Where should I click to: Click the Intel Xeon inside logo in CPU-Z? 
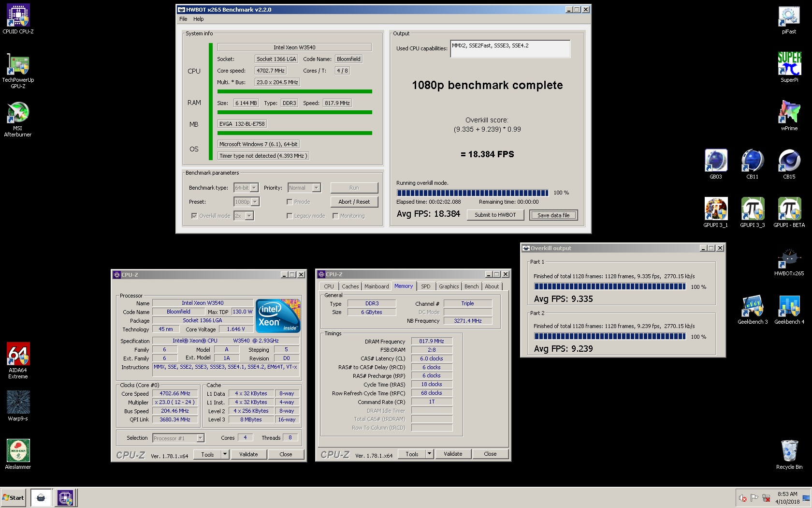(x=278, y=316)
